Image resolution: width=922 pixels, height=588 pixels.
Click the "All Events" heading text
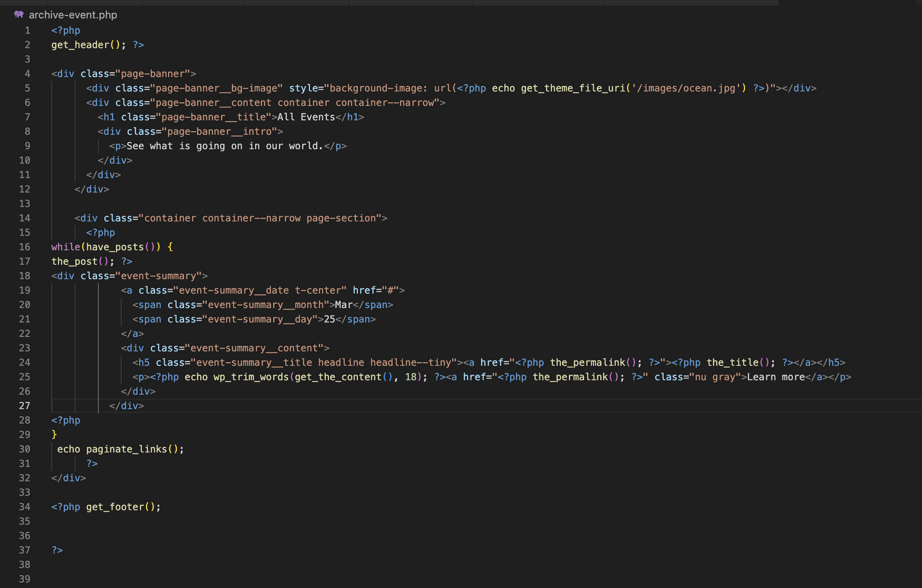coord(306,117)
